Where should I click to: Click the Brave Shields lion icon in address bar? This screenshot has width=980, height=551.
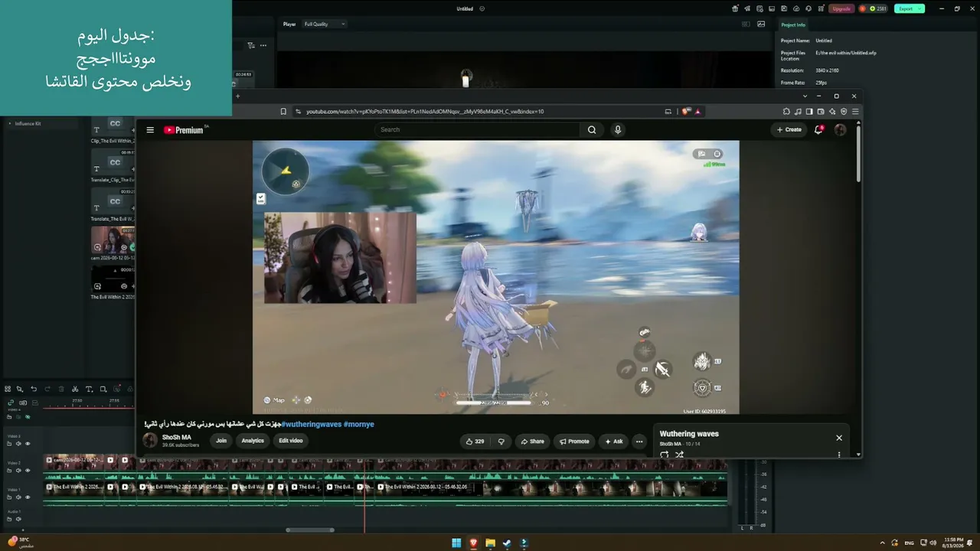686,112
